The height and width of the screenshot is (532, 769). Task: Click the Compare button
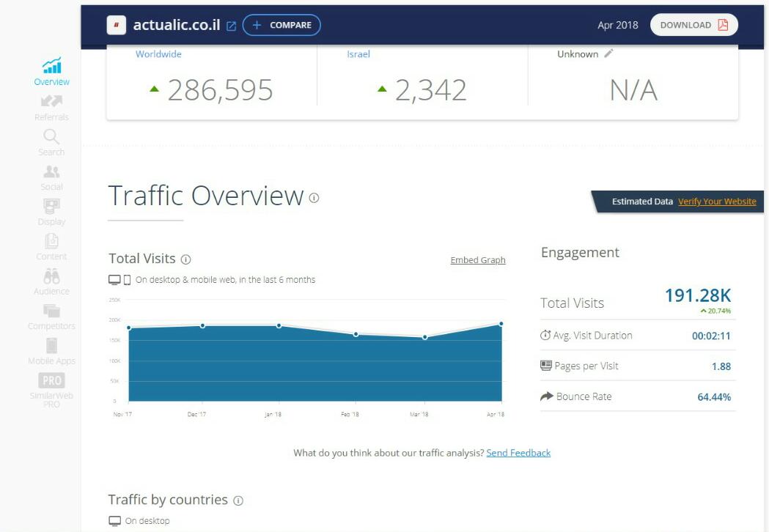282,25
